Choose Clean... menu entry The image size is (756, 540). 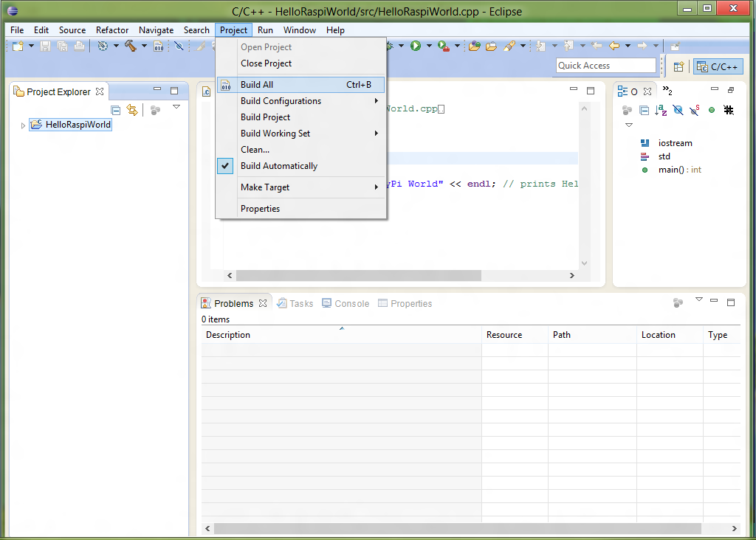coord(301,149)
